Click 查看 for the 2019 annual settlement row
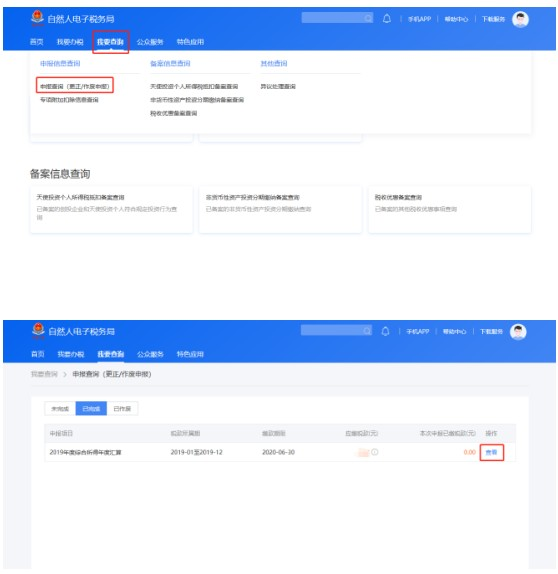 pos(491,452)
